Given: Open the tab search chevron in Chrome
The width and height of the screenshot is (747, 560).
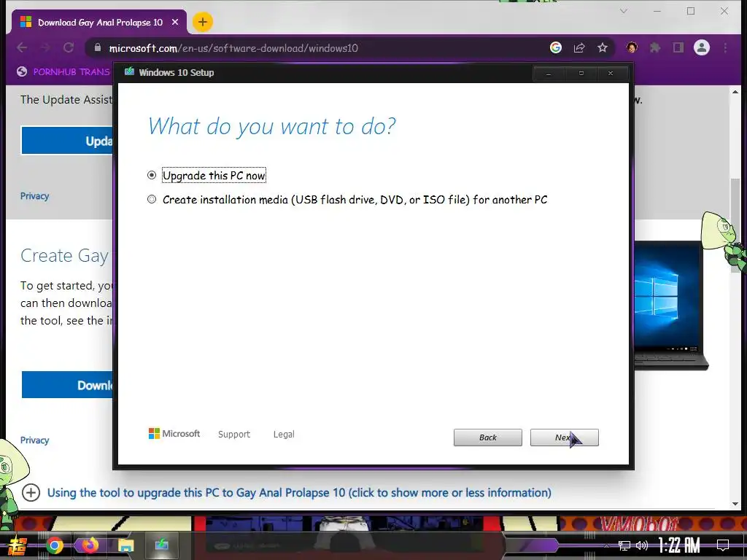Looking at the screenshot, I should click(x=624, y=11).
